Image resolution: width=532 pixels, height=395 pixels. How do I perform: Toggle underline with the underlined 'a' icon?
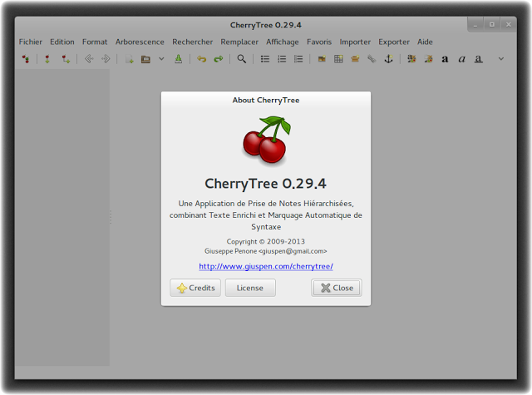[479, 59]
